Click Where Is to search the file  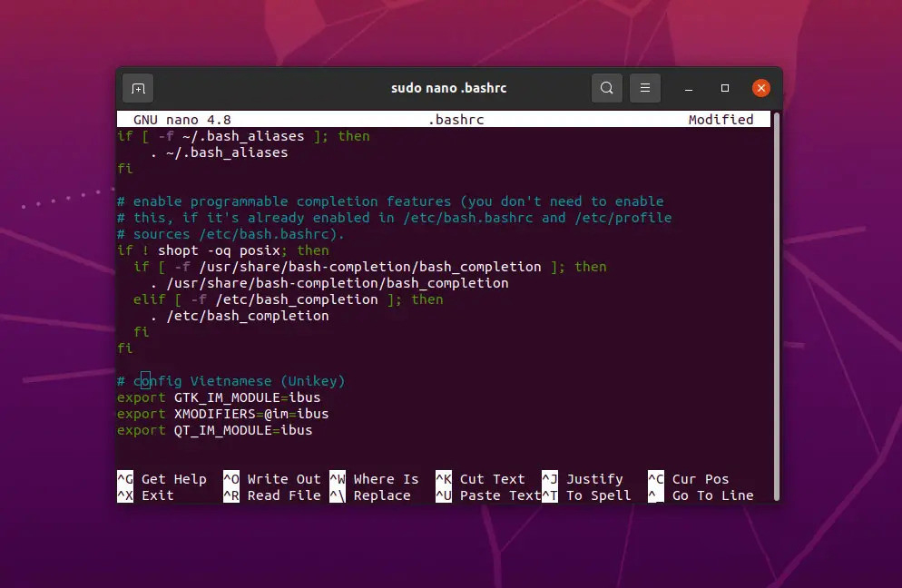387,479
